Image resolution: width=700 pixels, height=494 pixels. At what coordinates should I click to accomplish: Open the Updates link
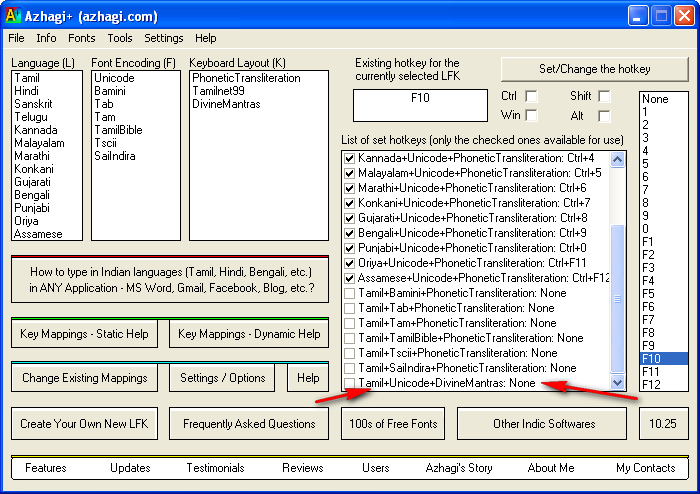[130, 468]
